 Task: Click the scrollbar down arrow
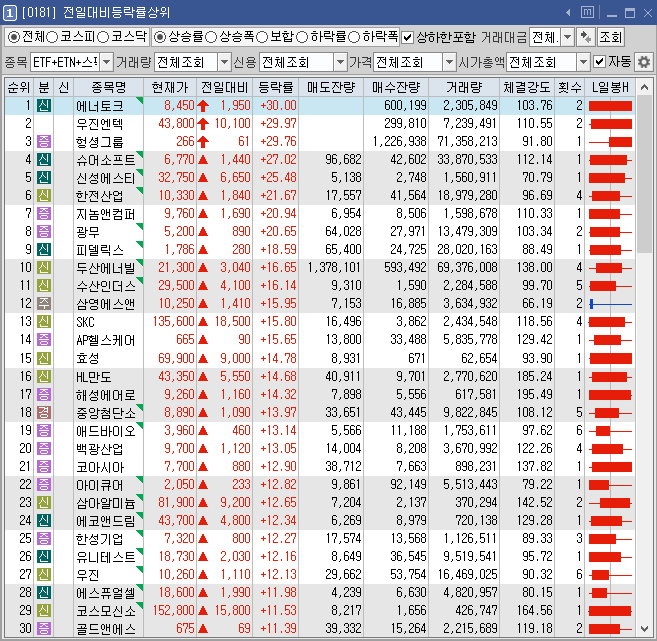click(644, 628)
